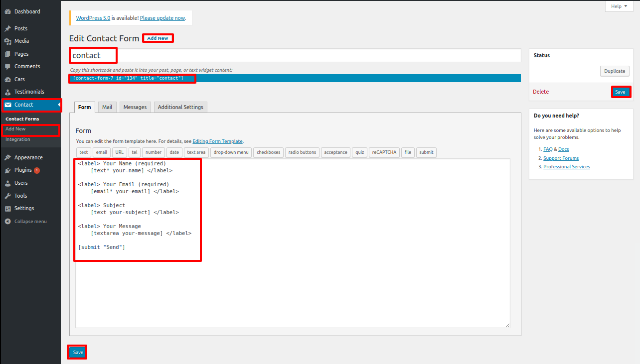This screenshot has width=640, height=364.
Task: Click the Appearance paintbrush icon
Action: pyautogui.click(x=8, y=157)
